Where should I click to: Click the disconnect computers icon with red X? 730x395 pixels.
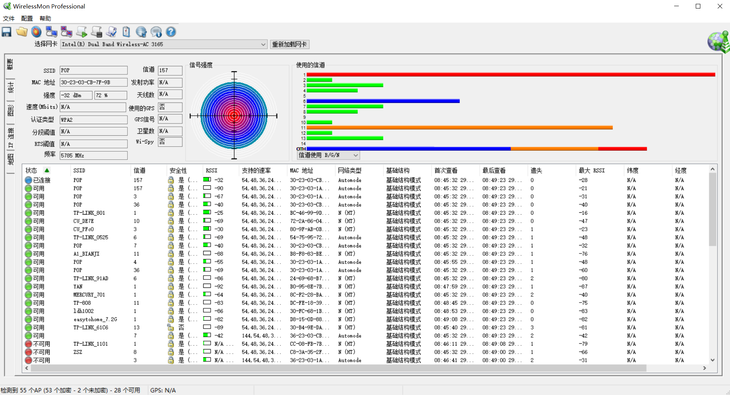66,32
